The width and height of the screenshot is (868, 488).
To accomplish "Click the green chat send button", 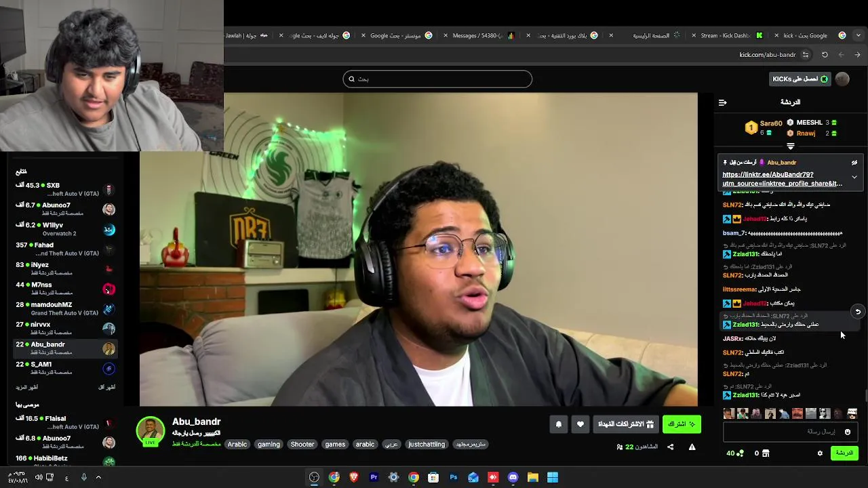I will coord(844,453).
